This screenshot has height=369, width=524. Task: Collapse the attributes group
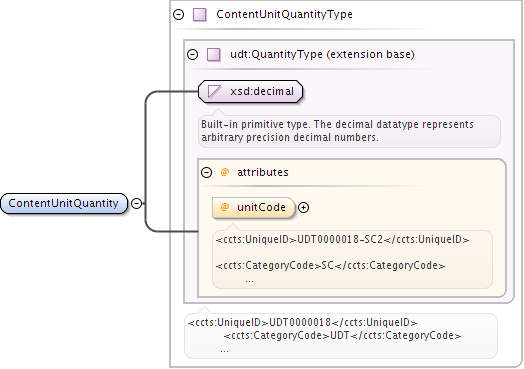(x=207, y=172)
